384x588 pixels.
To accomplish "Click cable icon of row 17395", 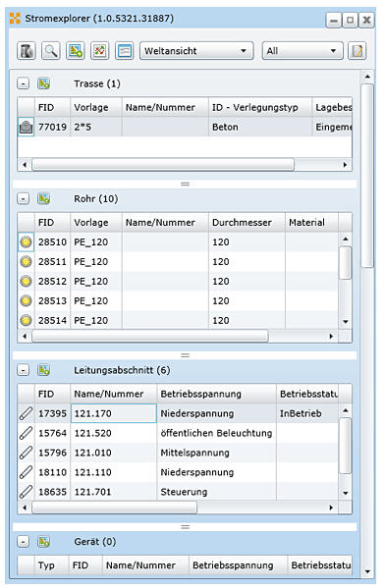I will pos(26,413).
